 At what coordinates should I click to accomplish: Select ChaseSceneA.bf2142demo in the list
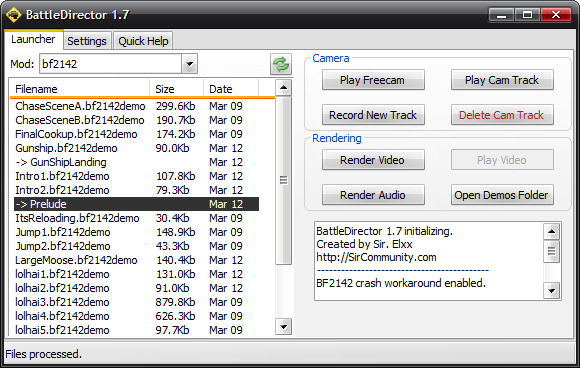click(x=136, y=106)
